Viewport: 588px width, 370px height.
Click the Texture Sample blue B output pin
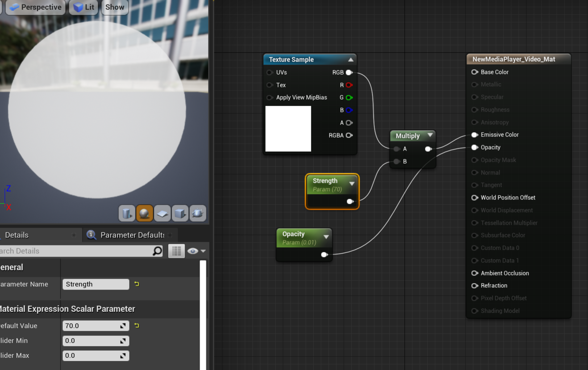[349, 110]
